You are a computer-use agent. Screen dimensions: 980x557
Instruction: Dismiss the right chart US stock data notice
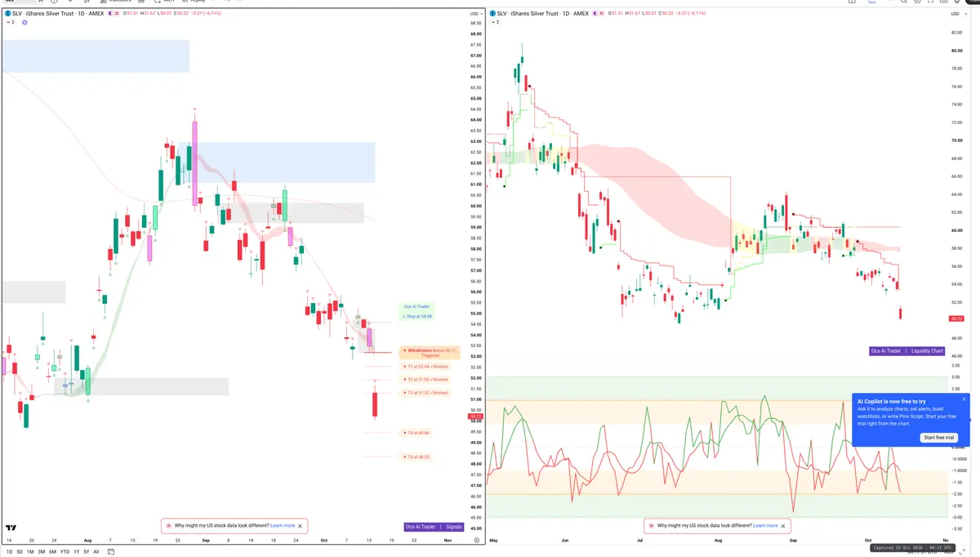coord(784,526)
